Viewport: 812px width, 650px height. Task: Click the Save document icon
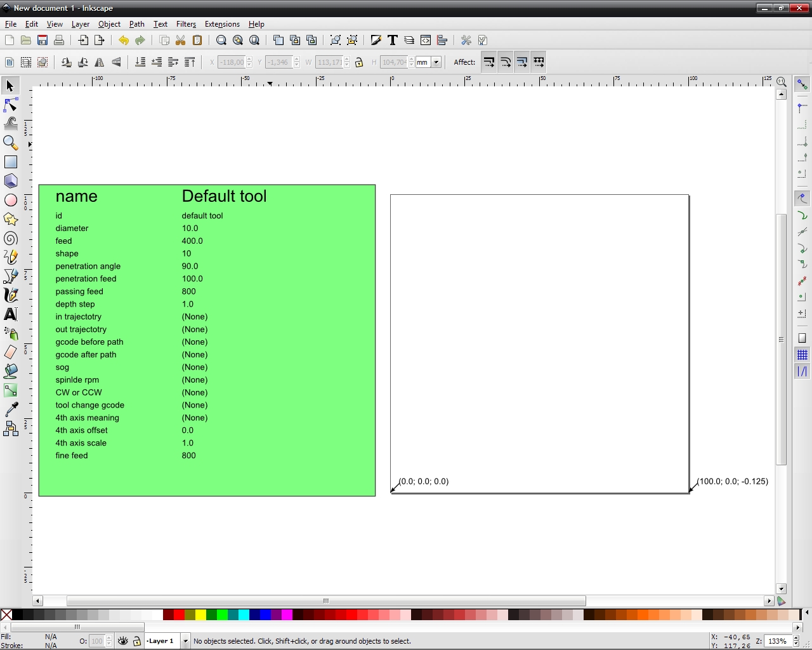coord(43,40)
